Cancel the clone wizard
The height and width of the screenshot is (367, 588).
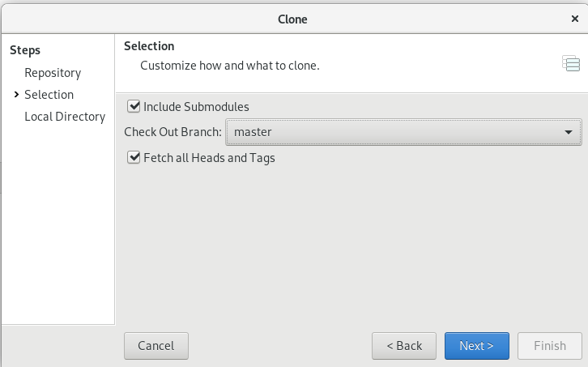click(156, 346)
